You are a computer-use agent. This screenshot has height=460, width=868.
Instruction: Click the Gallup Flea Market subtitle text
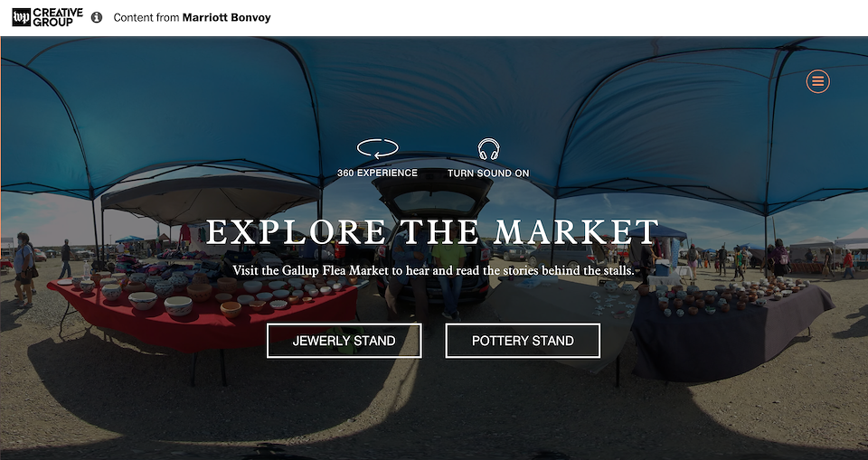tap(433, 271)
